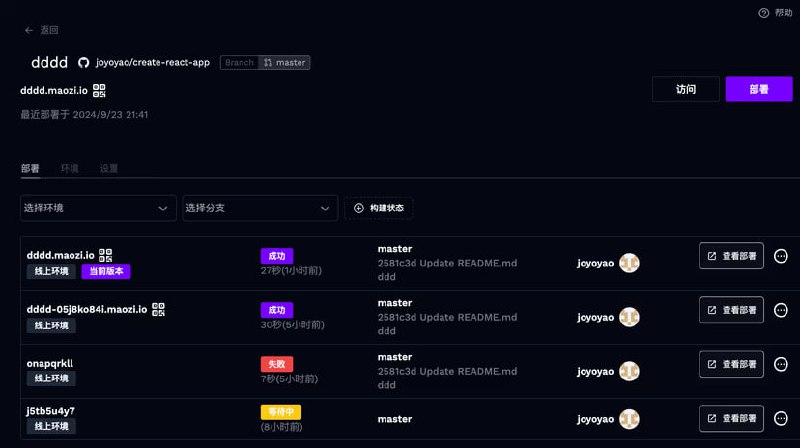This screenshot has width=800, height=448.
Task: Go back using the 返回 link
Action: 42,30
